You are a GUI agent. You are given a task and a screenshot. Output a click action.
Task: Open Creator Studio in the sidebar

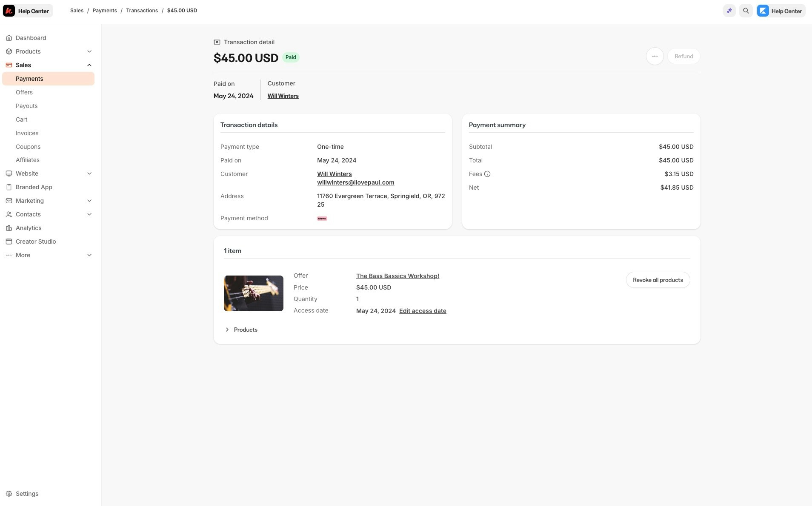36,242
